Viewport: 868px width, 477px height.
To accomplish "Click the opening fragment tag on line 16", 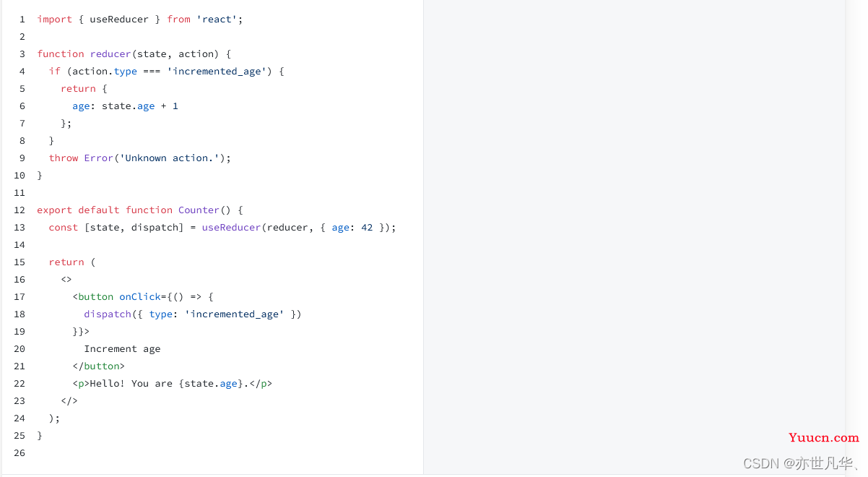I will [66, 280].
